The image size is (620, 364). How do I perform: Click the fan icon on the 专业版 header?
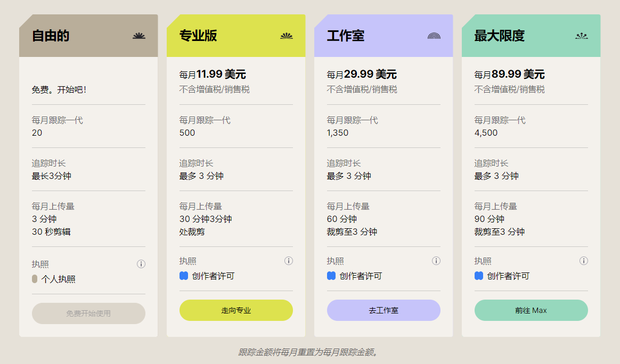pos(287,36)
